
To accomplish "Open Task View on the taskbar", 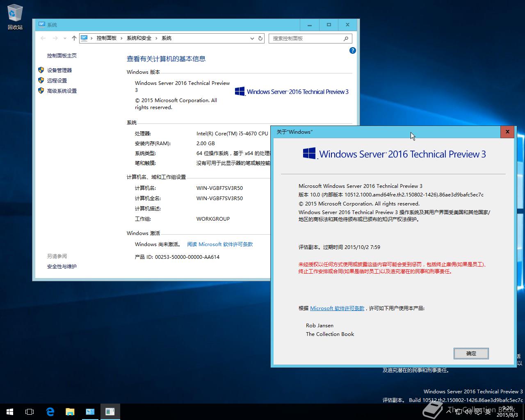I will click(x=30, y=412).
